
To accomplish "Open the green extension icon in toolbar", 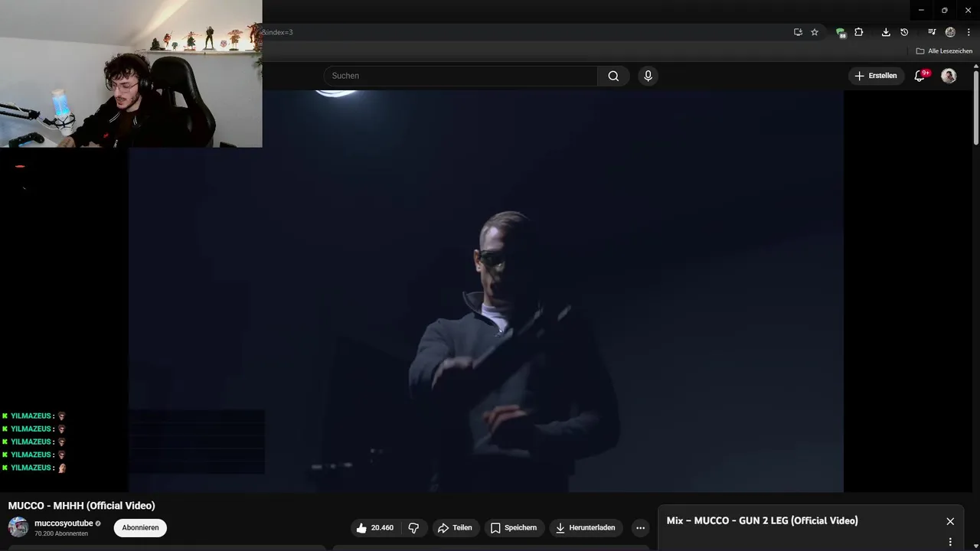I will 840,32.
